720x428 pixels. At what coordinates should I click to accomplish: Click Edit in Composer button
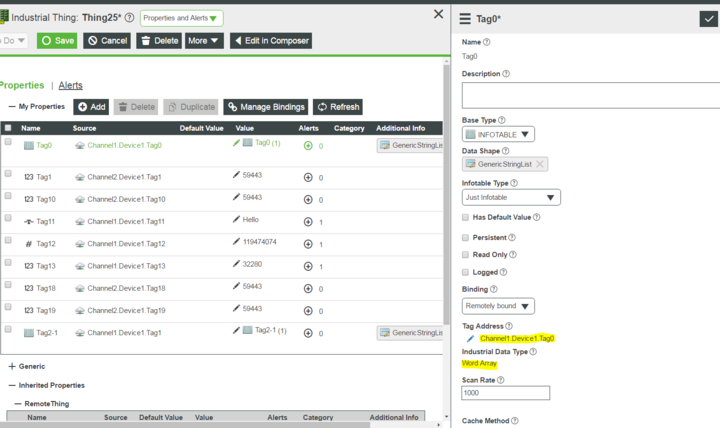point(271,41)
